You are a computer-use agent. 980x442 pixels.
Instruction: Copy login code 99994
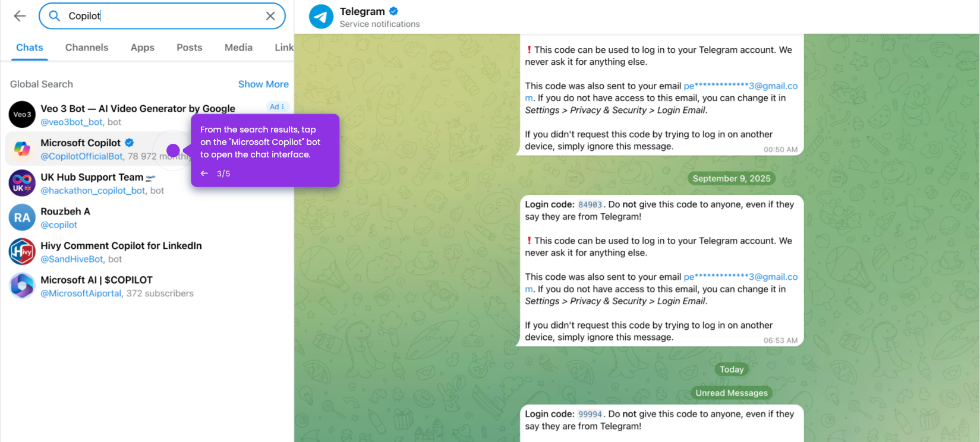pos(590,415)
